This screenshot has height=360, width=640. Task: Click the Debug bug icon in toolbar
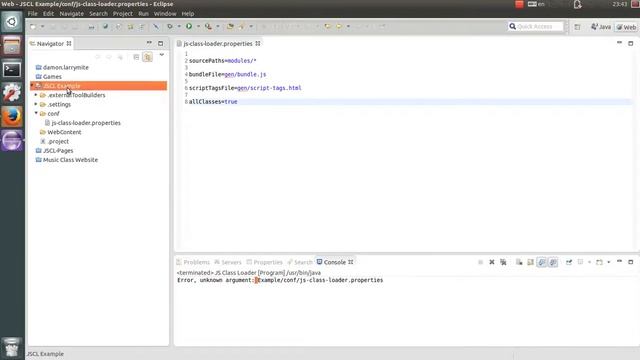(x=170, y=26)
